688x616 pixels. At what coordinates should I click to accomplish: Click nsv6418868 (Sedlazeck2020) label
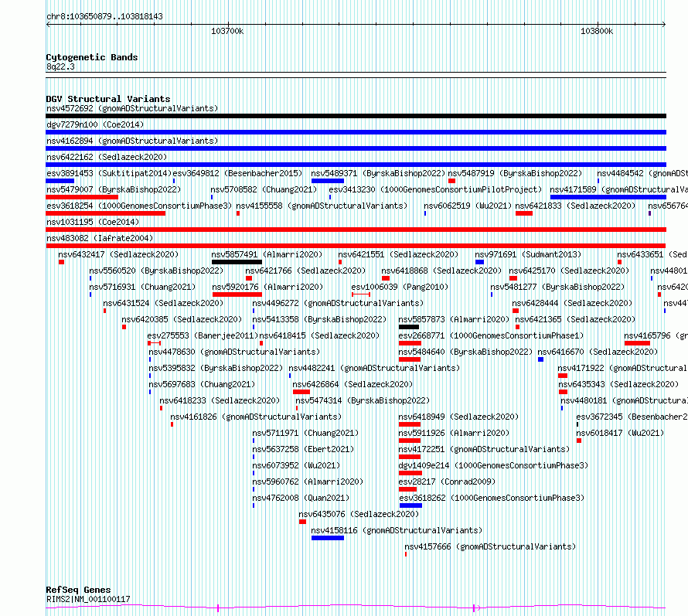click(441, 271)
